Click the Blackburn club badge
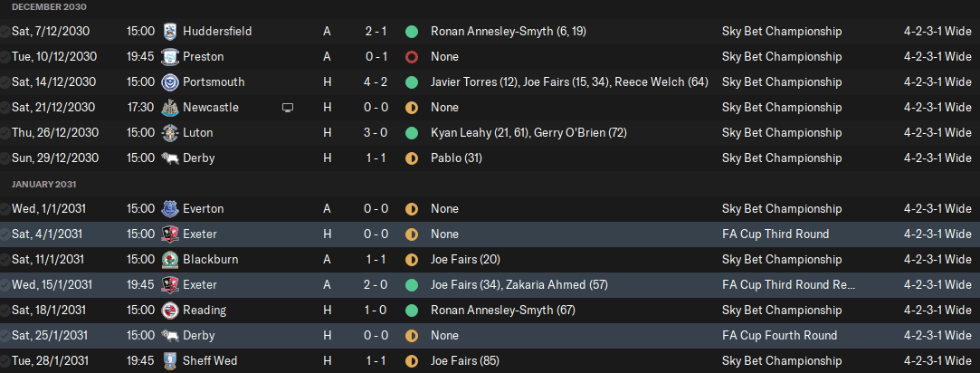The width and height of the screenshot is (980, 373). coord(169,259)
